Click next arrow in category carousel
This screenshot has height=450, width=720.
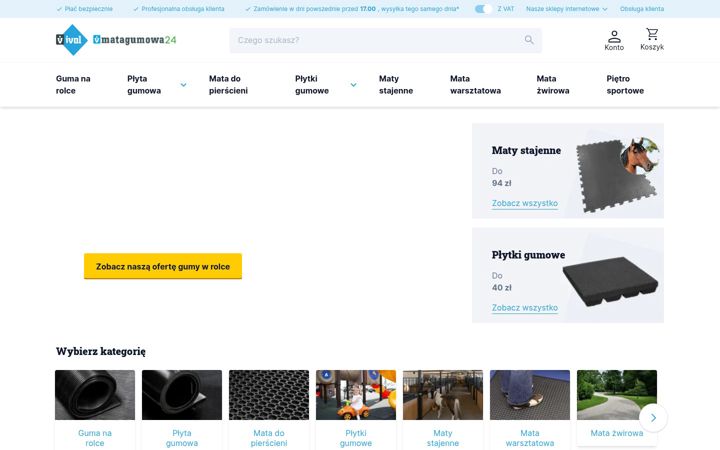click(653, 418)
